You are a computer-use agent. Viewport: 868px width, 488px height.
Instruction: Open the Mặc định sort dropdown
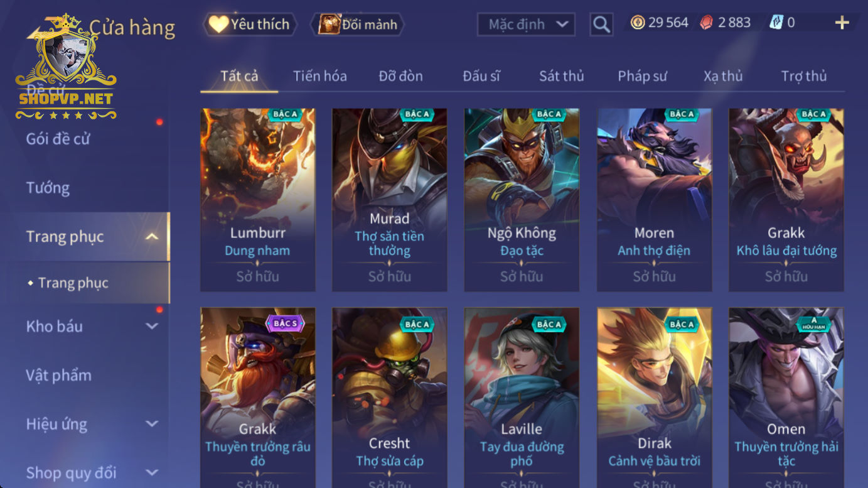point(526,24)
